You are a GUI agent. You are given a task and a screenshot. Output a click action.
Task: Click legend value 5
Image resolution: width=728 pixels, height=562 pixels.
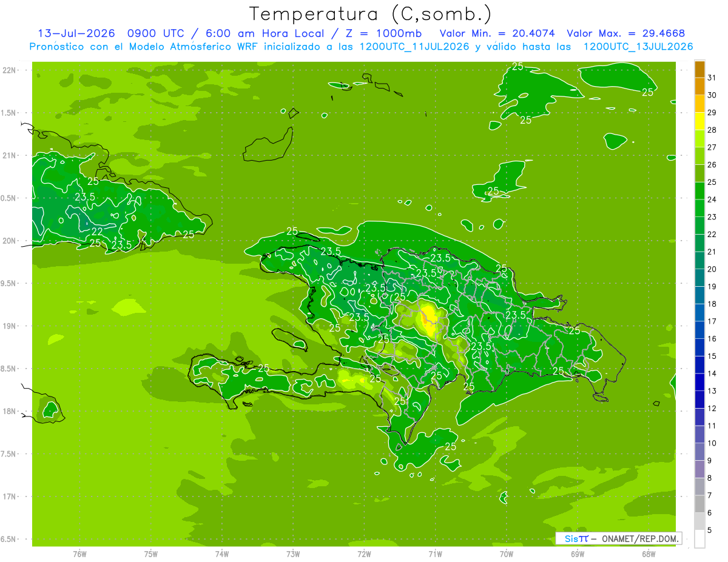click(x=710, y=530)
